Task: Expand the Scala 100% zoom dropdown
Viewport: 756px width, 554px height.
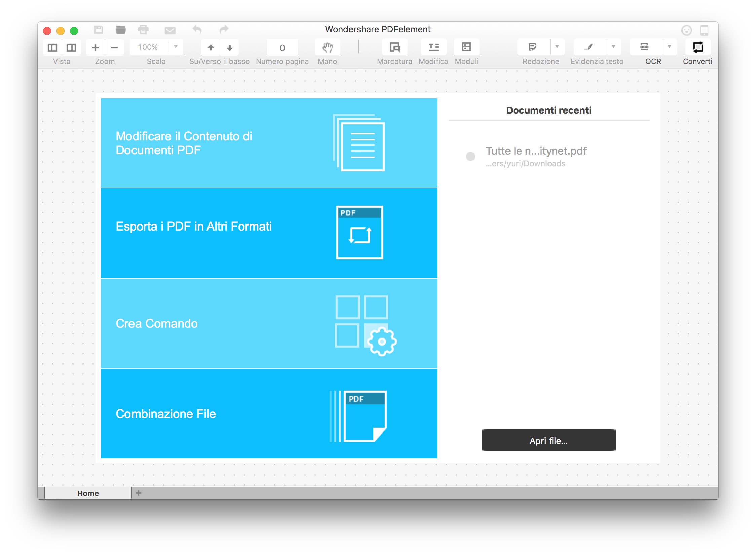Action: click(176, 47)
